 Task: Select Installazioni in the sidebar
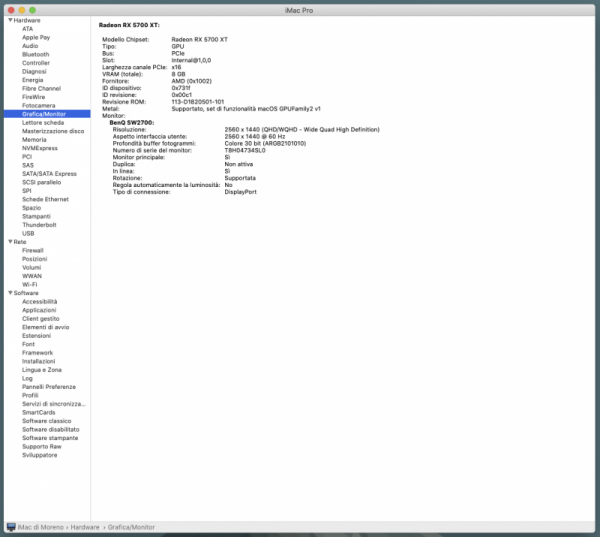(38, 361)
